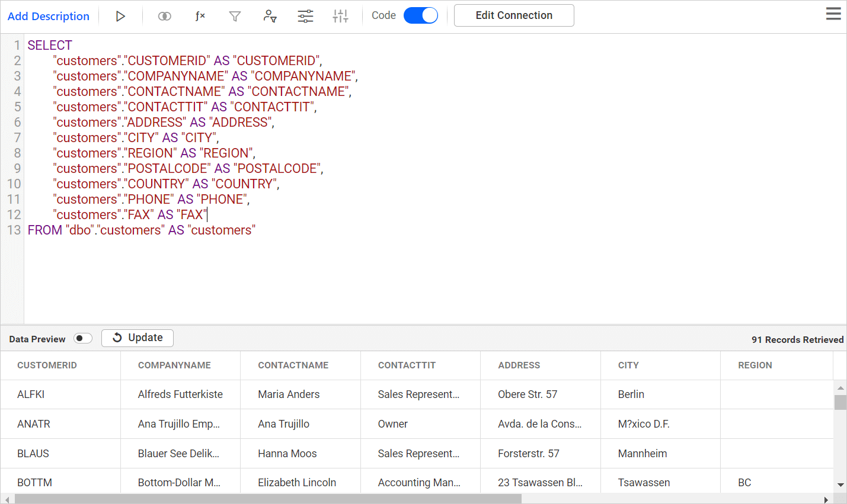Image resolution: width=847 pixels, height=504 pixels.
Task: Open the join overlapping-circles icon
Action: point(165,16)
